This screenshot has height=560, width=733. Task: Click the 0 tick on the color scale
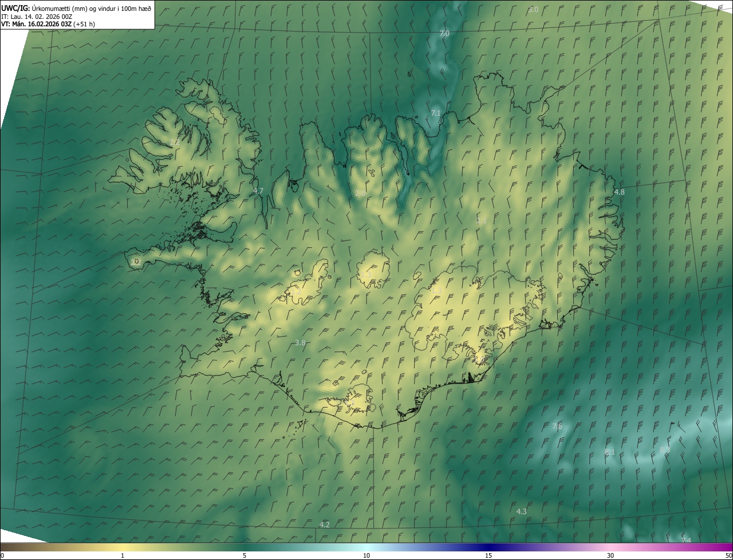2,555
